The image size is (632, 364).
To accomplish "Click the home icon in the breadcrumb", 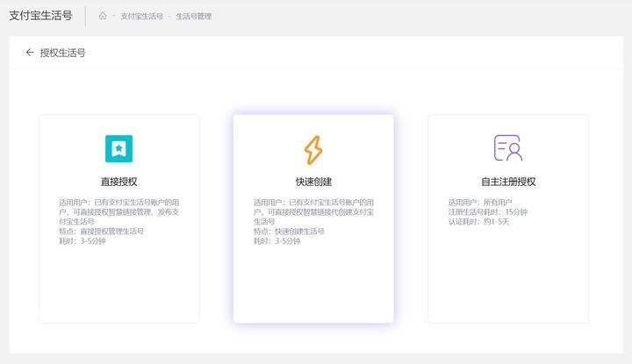I will tap(103, 16).
